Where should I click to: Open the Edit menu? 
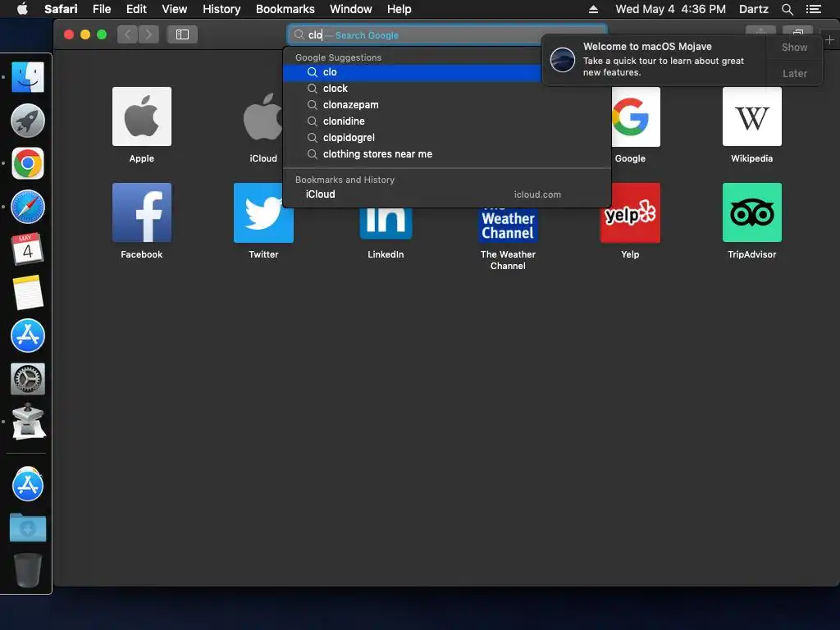pos(136,9)
